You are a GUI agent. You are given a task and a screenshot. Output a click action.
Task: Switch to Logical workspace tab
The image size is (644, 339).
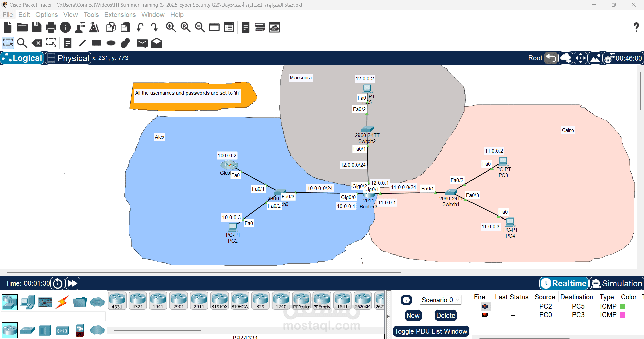coord(22,58)
